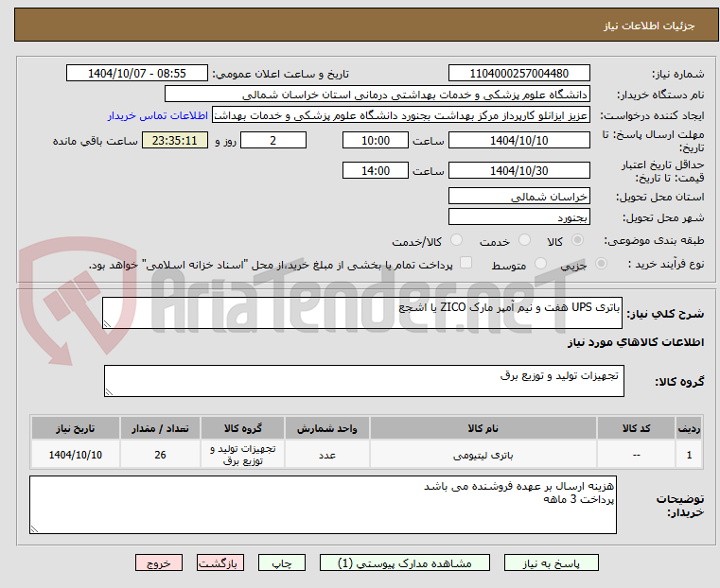The width and height of the screenshot is (720, 588).
Task: Click the شماره نیاز number field
Action: coord(518,74)
